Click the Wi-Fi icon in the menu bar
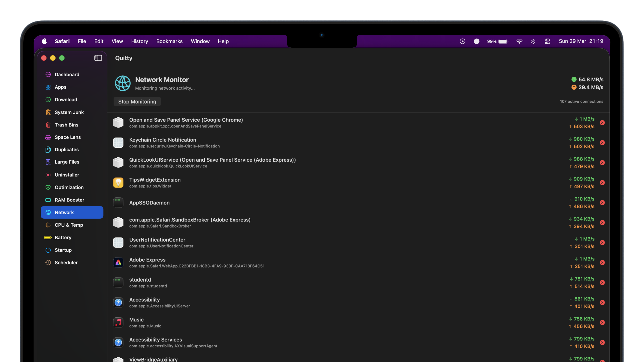This screenshot has width=644, height=362. tap(520, 41)
